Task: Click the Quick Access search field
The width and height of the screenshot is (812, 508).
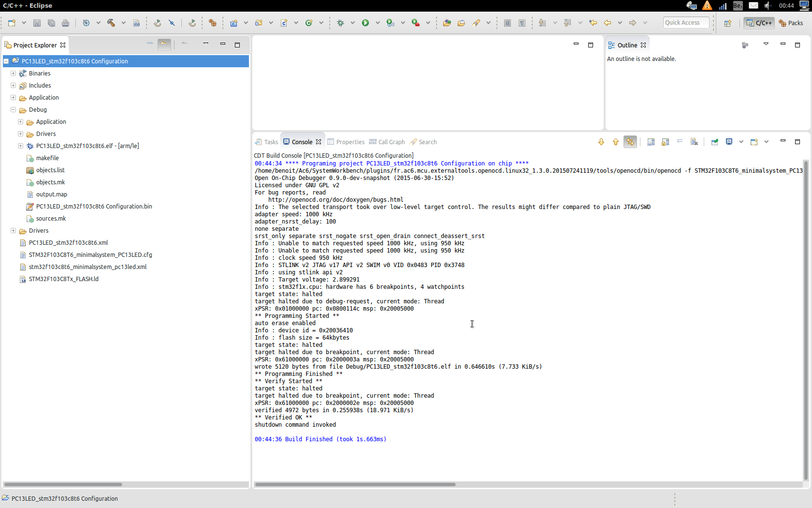Action: (x=686, y=23)
